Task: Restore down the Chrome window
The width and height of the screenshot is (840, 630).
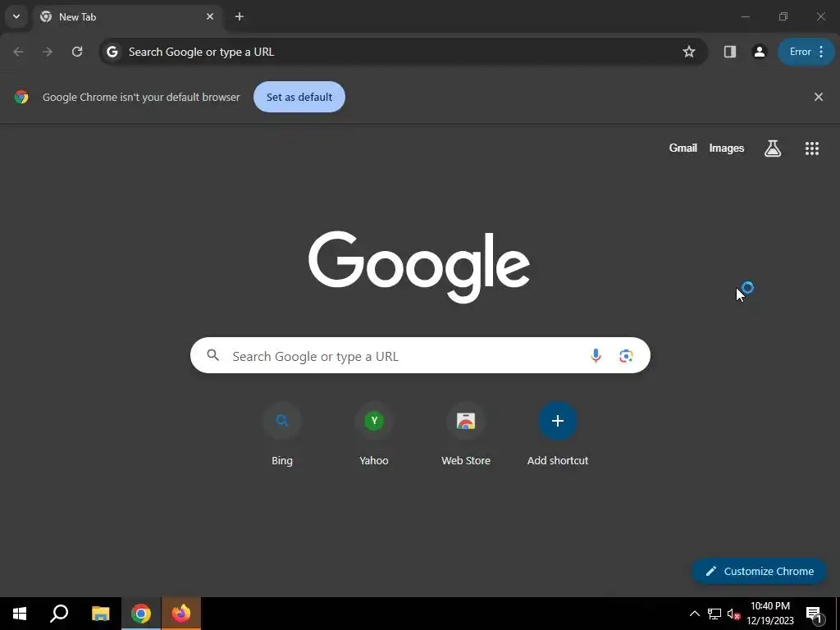Action: (x=783, y=16)
